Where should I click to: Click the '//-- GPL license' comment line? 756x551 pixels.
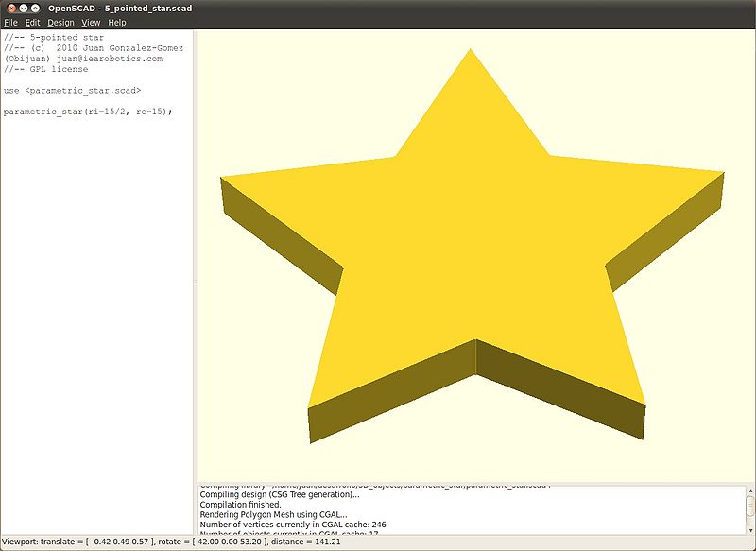pyautogui.click(x=45, y=69)
